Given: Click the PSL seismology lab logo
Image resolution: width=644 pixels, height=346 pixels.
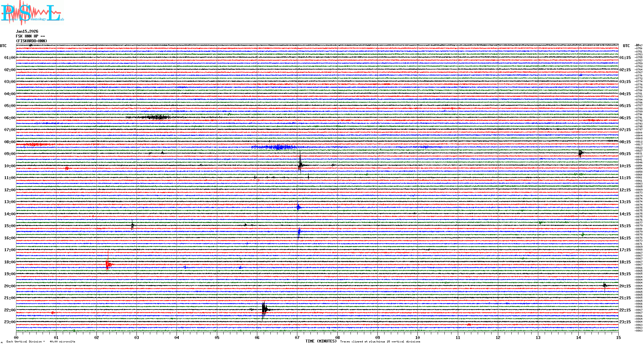Looking at the screenshot, I should coord(31,12).
